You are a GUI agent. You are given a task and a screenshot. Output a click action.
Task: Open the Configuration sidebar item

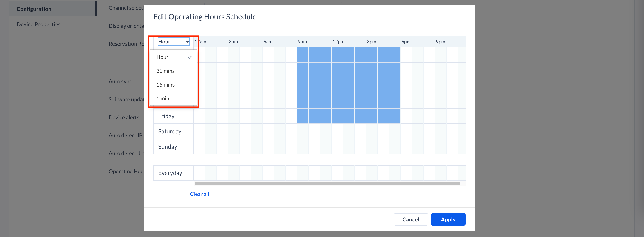coord(34,9)
